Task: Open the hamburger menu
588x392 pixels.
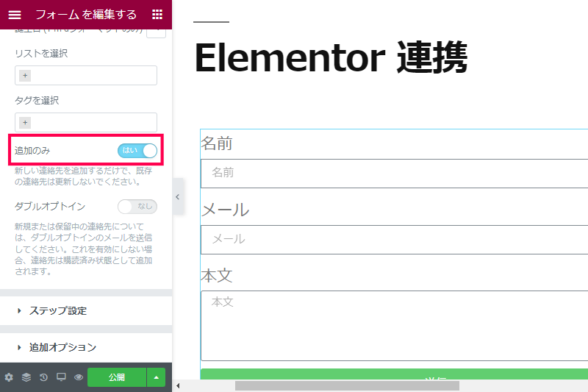Action: [15, 15]
